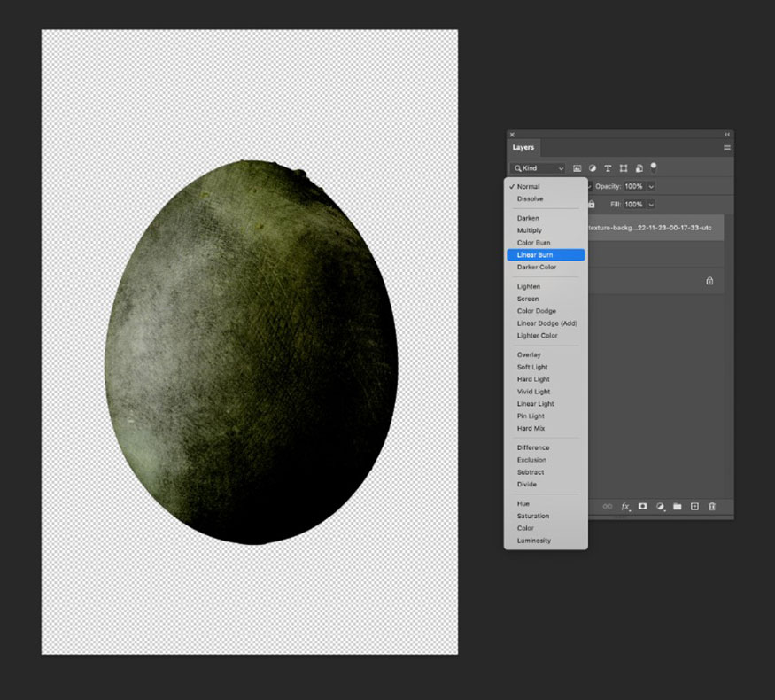775x700 pixels.
Task: Click the lock icon on bottom layer
Action: (x=709, y=281)
